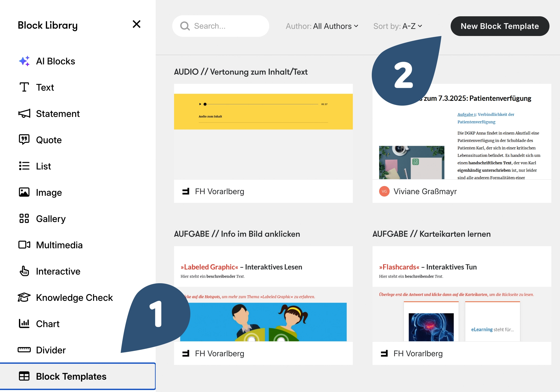Screen dimensions: 560x392
Task: Select the Text block icon
Action: [x=24, y=87]
